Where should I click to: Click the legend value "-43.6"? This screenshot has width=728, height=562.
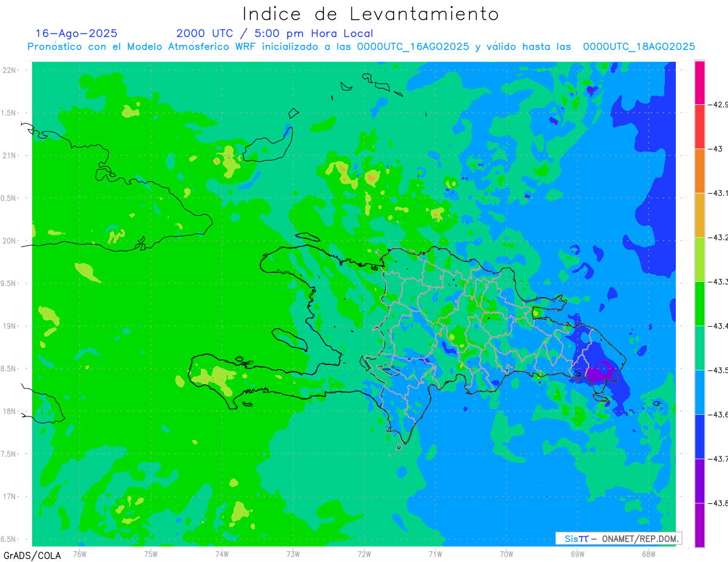pos(718,414)
